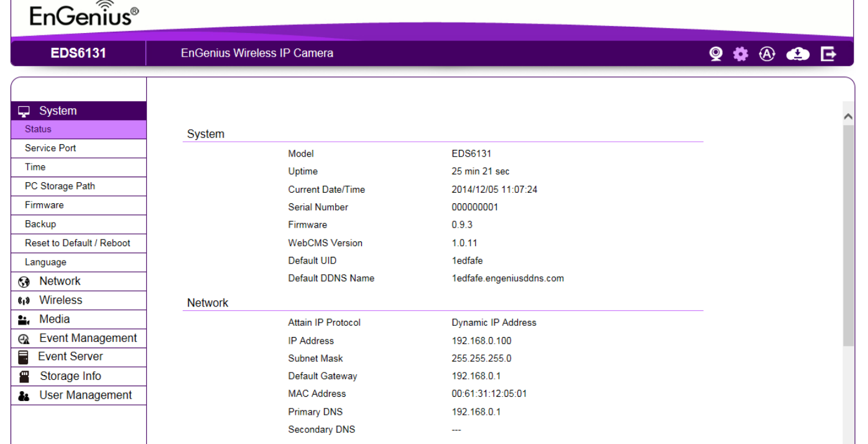Click the System section heading

205,134
